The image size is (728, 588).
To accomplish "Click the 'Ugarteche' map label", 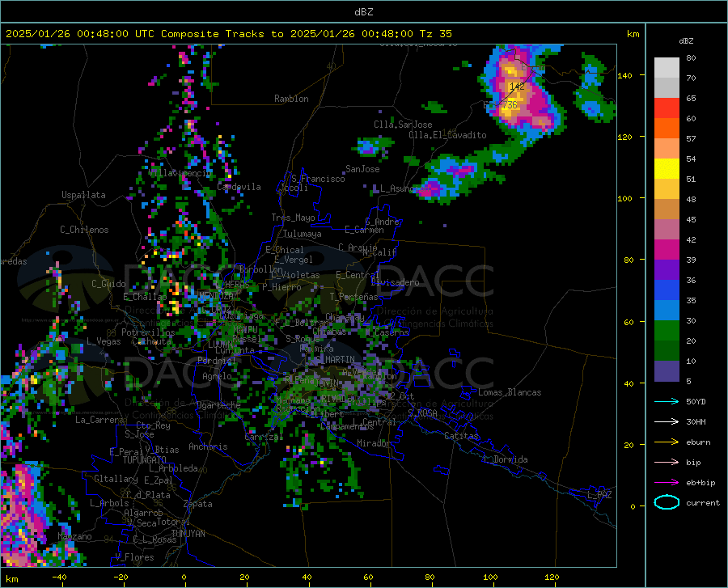I will 218,405.
